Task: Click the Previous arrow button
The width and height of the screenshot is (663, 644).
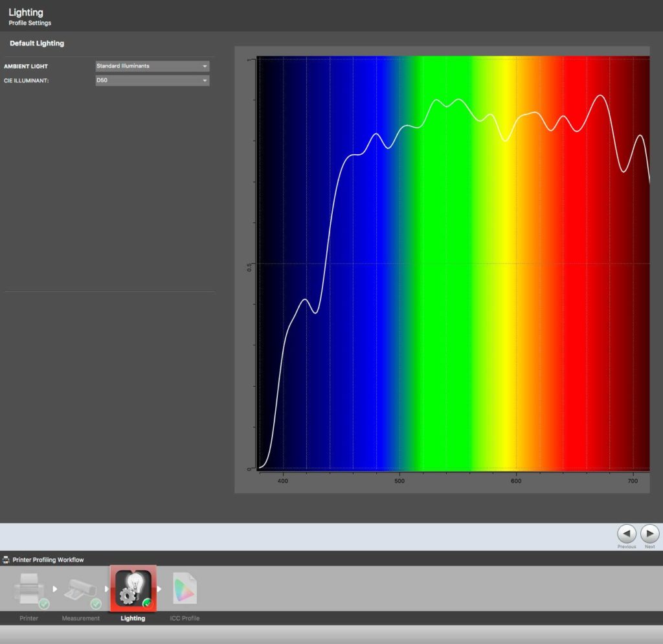Action: pos(627,534)
